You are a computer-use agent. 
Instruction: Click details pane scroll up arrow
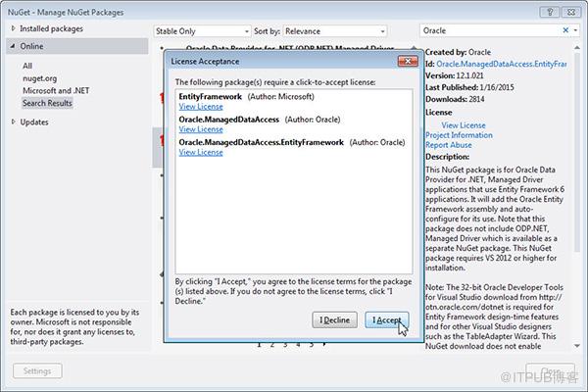click(x=577, y=48)
